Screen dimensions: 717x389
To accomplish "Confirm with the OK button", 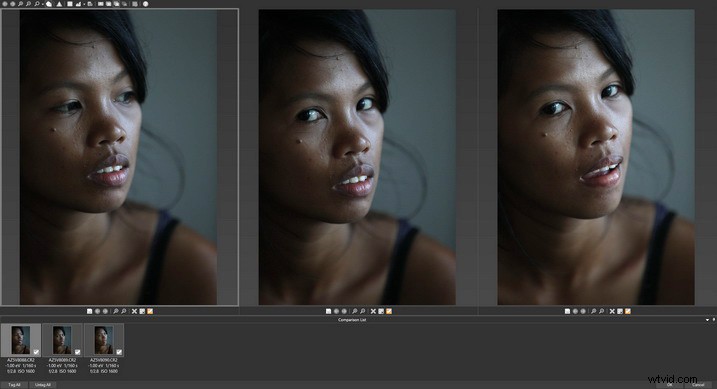I will [669, 385].
